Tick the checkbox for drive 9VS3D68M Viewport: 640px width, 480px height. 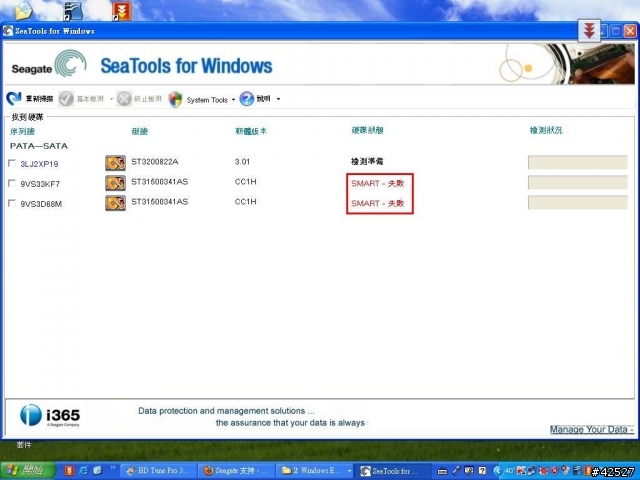pyautogui.click(x=12, y=203)
